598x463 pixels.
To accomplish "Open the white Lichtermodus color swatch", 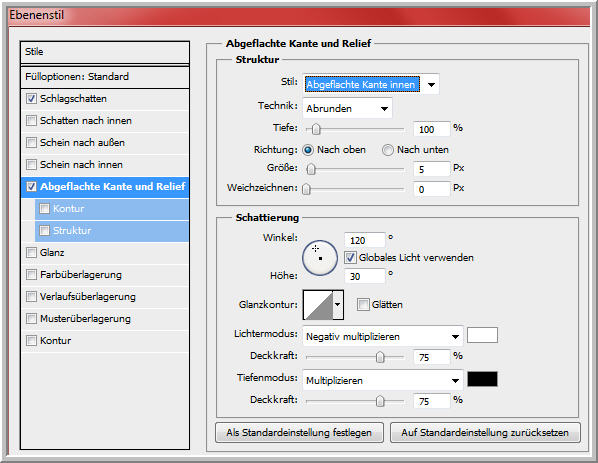I will click(x=482, y=335).
